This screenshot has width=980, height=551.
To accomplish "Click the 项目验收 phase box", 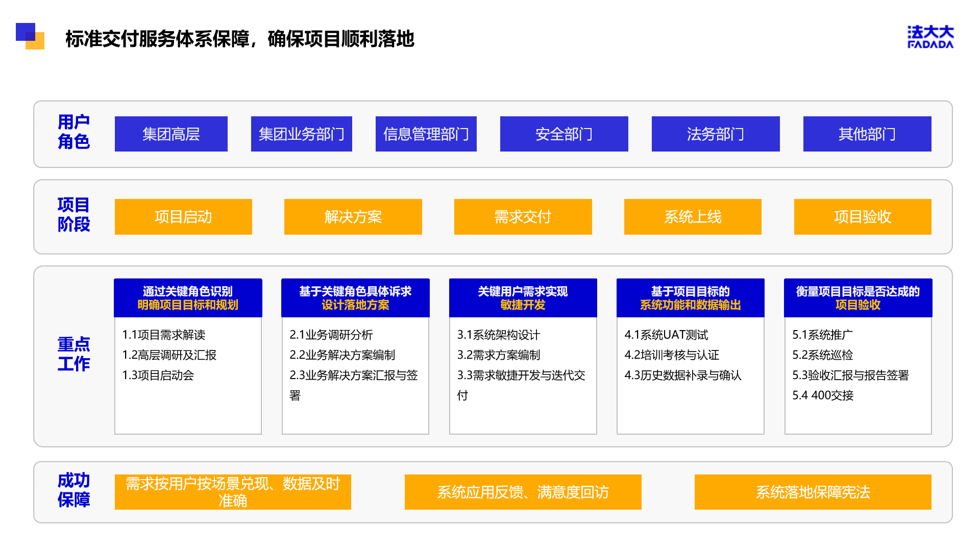I will pos(863,217).
